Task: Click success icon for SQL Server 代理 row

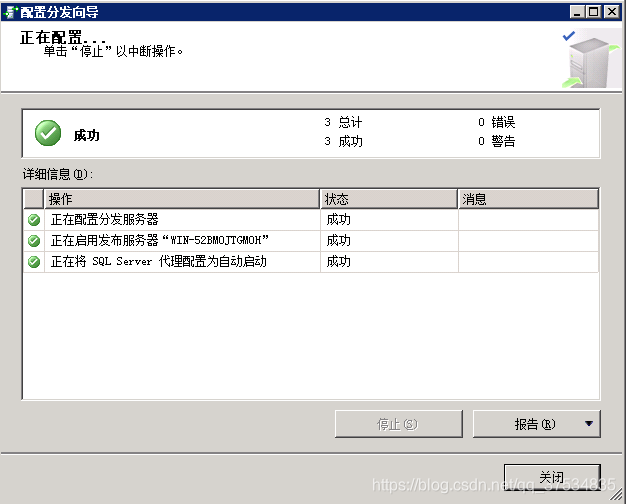Action: (x=34, y=262)
